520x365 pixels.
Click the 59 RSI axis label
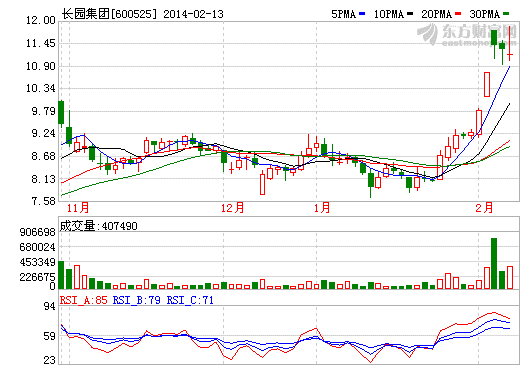(x=50, y=336)
